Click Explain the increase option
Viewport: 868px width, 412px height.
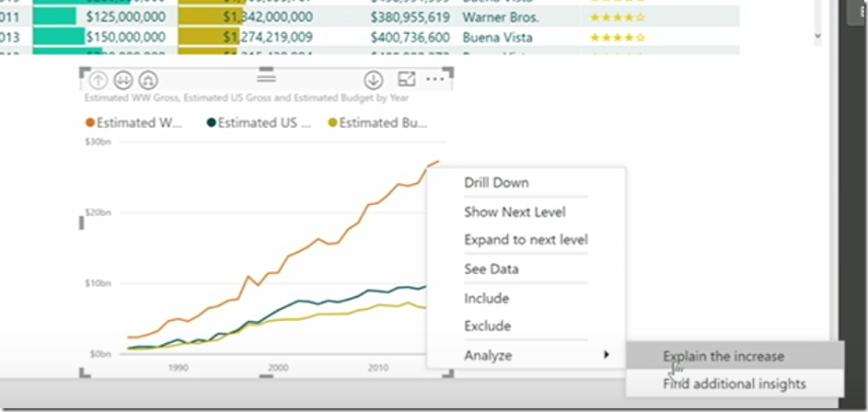(723, 356)
